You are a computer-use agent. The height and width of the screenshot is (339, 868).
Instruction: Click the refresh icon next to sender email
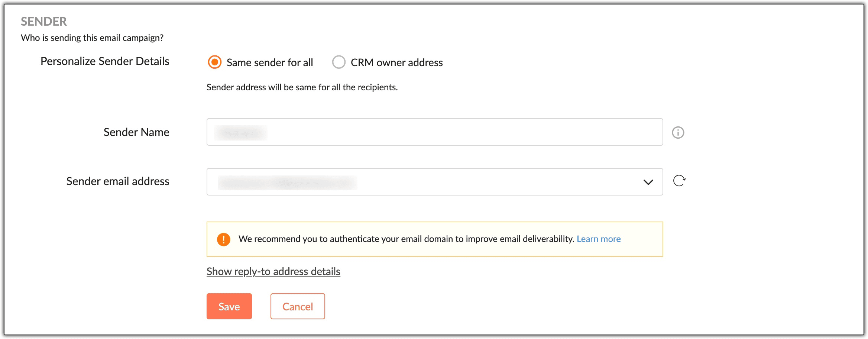click(x=679, y=181)
